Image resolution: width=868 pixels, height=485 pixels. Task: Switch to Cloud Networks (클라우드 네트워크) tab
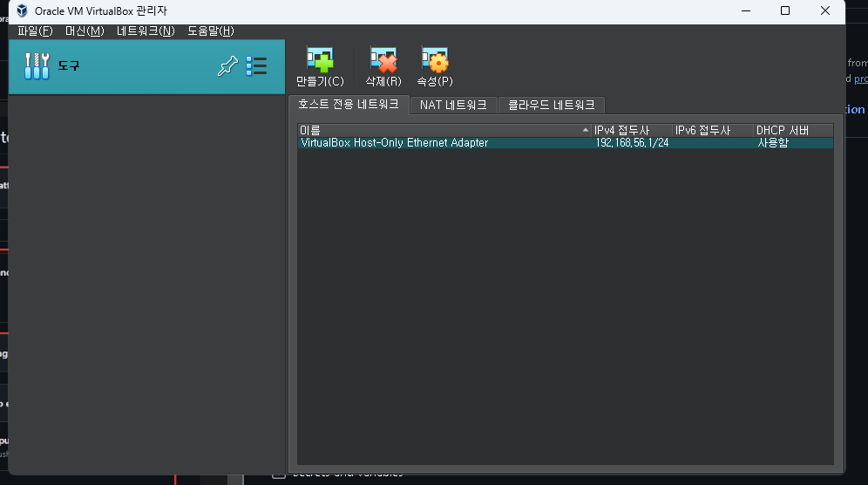click(552, 105)
